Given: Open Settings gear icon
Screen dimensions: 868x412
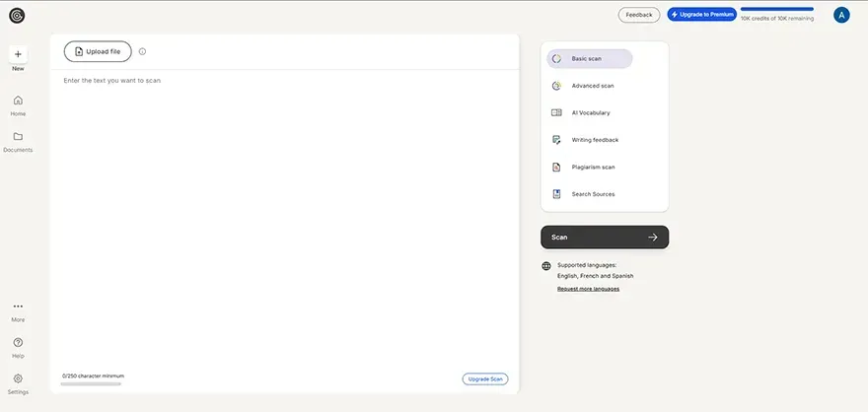Looking at the screenshot, I should [x=18, y=378].
